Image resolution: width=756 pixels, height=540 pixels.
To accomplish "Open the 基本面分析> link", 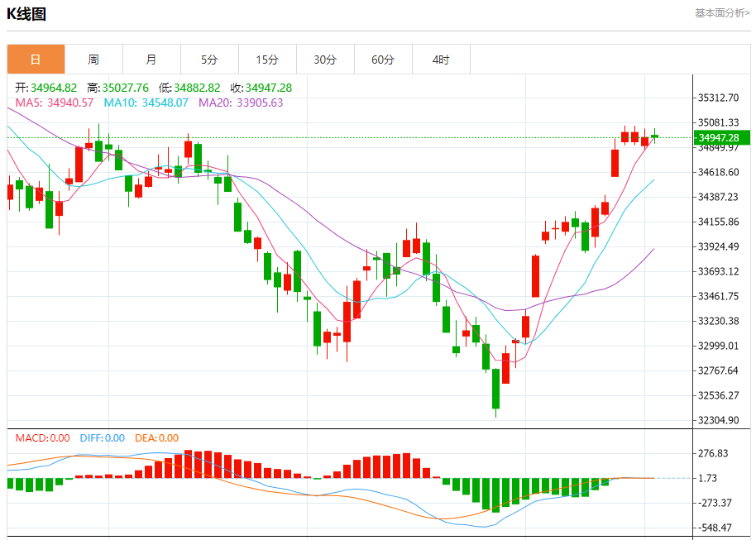I will 722,13.
